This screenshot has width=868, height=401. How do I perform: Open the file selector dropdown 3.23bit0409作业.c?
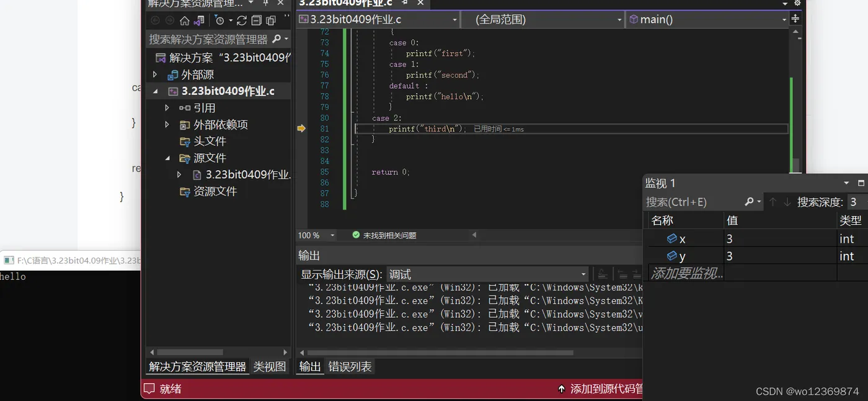click(x=378, y=19)
